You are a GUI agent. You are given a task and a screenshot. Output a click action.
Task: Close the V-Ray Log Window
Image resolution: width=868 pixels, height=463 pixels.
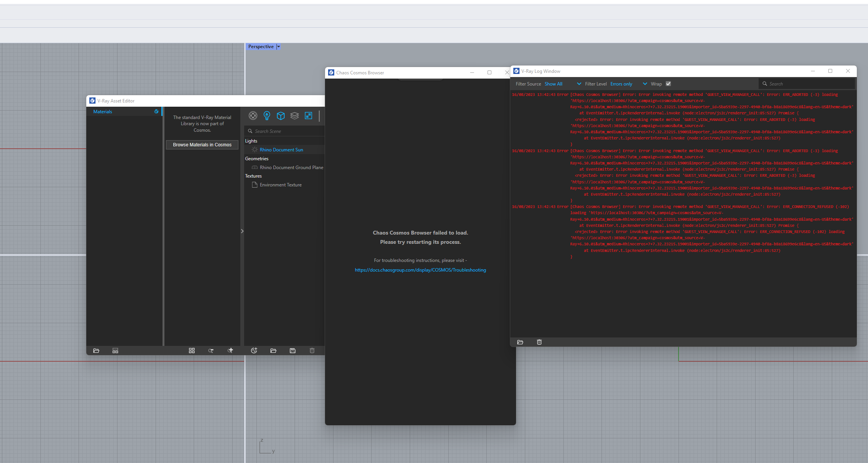(x=848, y=71)
